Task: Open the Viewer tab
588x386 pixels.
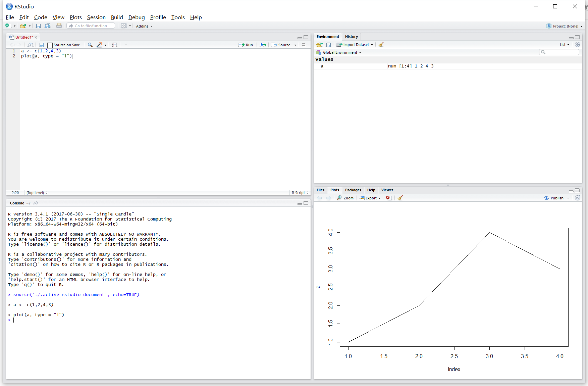Action: click(387, 190)
